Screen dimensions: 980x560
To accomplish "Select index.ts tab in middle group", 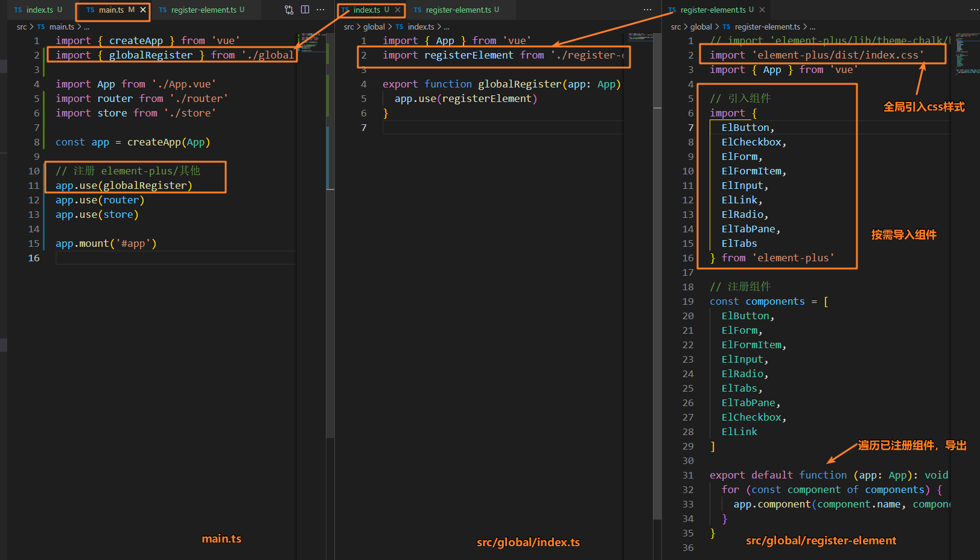I will pyautogui.click(x=366, y=10).
